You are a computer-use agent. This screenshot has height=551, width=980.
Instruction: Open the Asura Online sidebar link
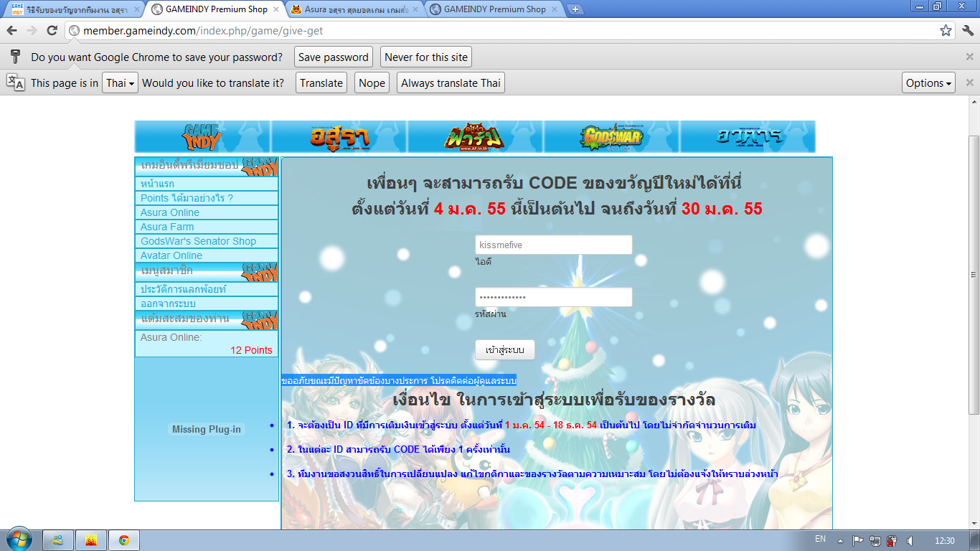[170, 212]
